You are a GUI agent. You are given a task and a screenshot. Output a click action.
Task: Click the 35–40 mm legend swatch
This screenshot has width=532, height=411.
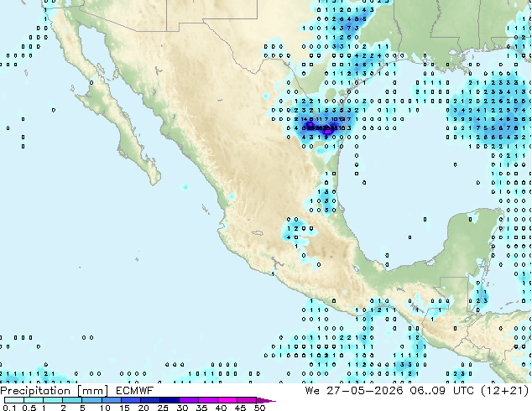pos(207,400)
